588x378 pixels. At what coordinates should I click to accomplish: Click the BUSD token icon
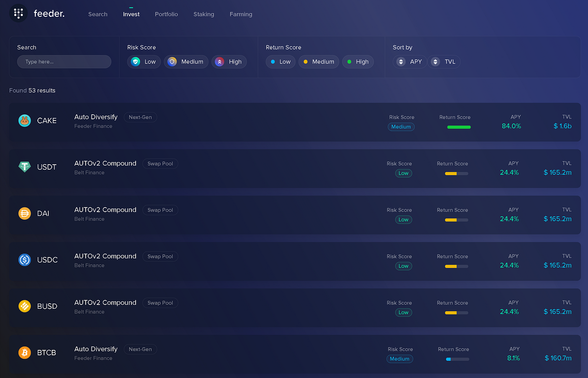click(25, 306)
